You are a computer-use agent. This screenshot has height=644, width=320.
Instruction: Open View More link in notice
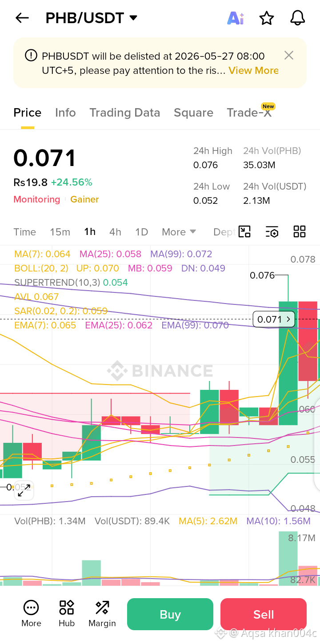(x=253, y=70)
